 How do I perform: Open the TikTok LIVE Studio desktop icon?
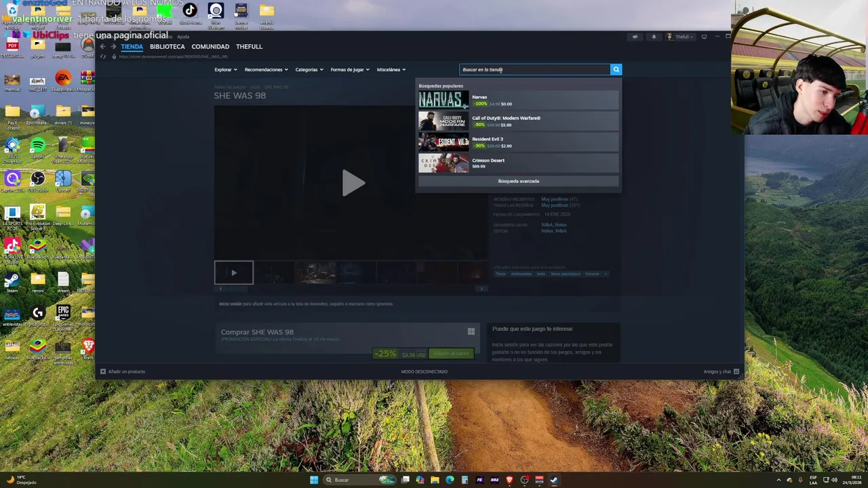[12, 249]
